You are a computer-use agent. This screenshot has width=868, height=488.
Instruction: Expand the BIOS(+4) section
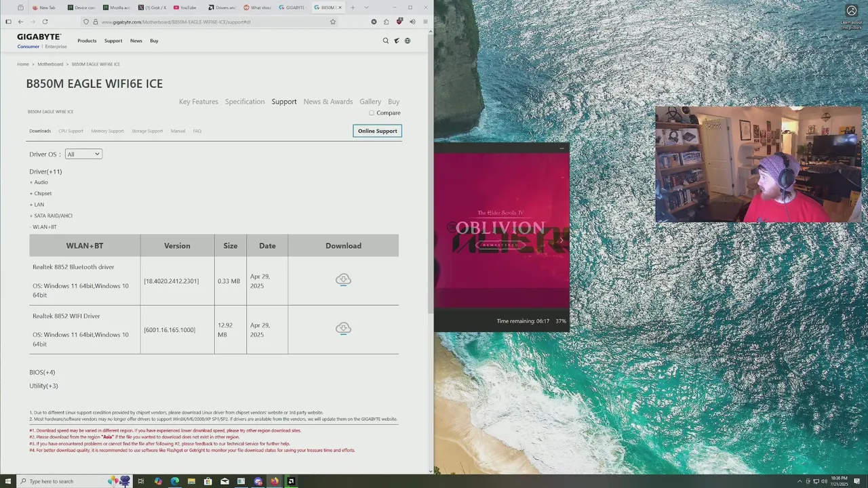coord(42,372)
